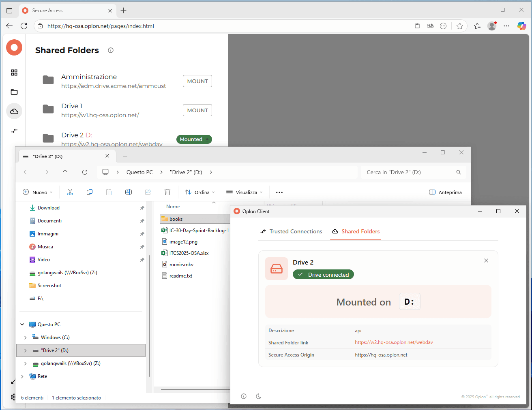Click the cloud icon in Secure Access sidebar
532x410 pixels.
click(x=14, y=111)
